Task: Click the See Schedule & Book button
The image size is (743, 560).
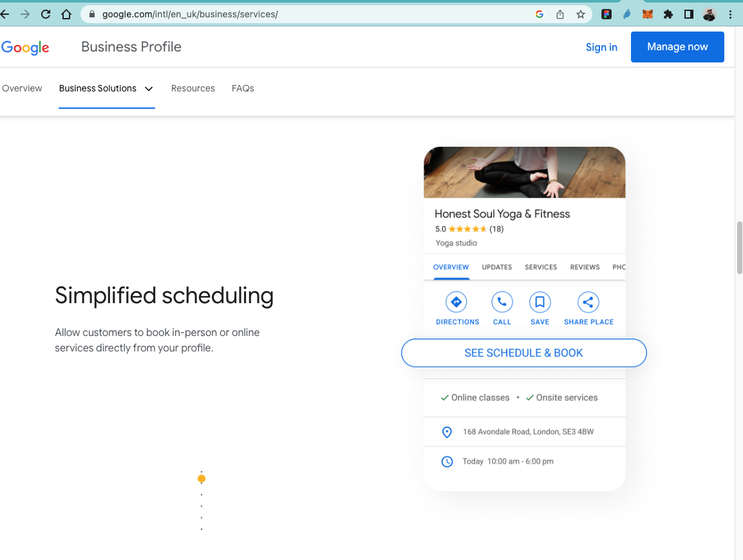Action: [x=523, y=353]
